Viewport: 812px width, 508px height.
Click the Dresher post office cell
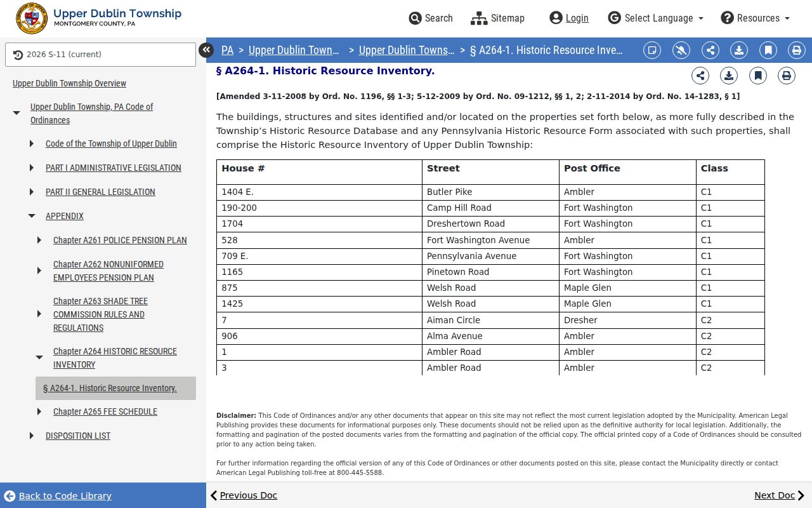coord(627,320)
